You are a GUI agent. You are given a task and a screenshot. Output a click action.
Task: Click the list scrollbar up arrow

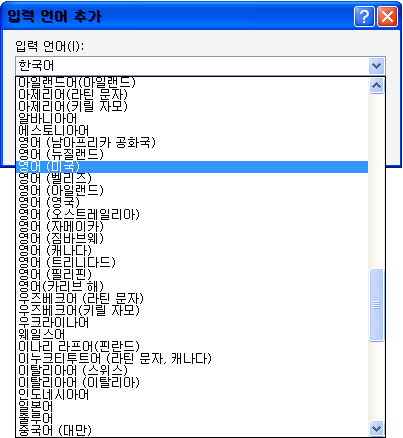point(377,86)
